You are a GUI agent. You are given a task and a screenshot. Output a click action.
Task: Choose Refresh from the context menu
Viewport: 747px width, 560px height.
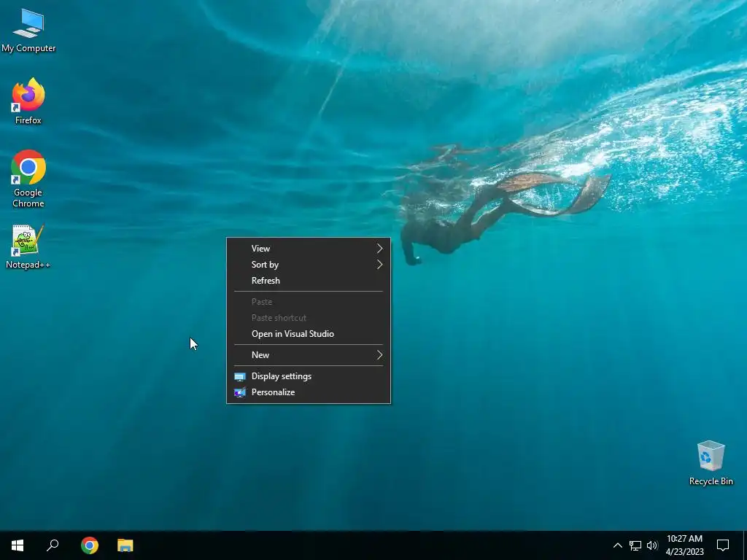tap(309, 281)
